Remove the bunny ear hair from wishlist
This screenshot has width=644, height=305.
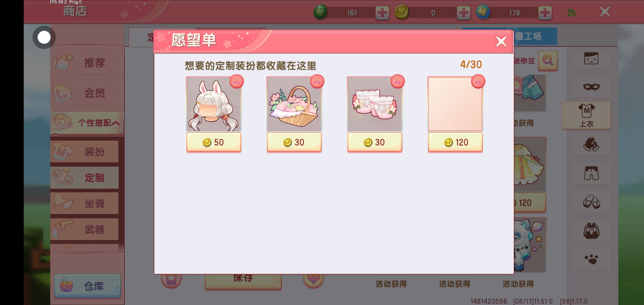click(x=236, y=82)
